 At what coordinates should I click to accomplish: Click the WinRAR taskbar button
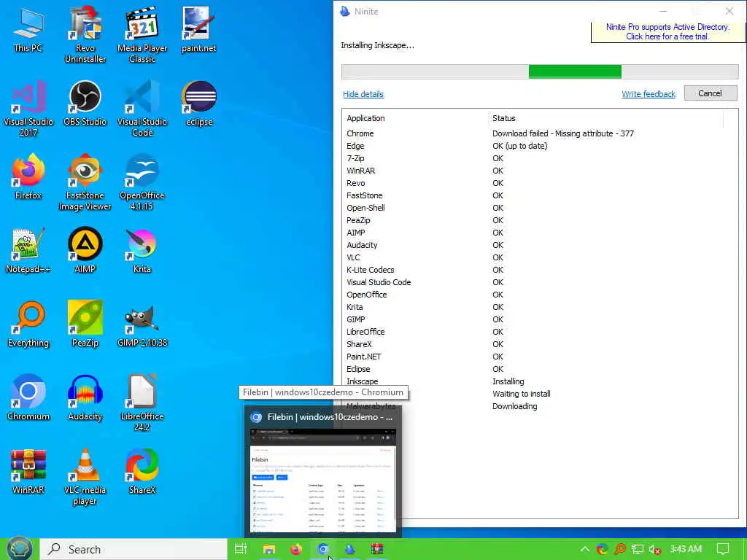point(377,549)
